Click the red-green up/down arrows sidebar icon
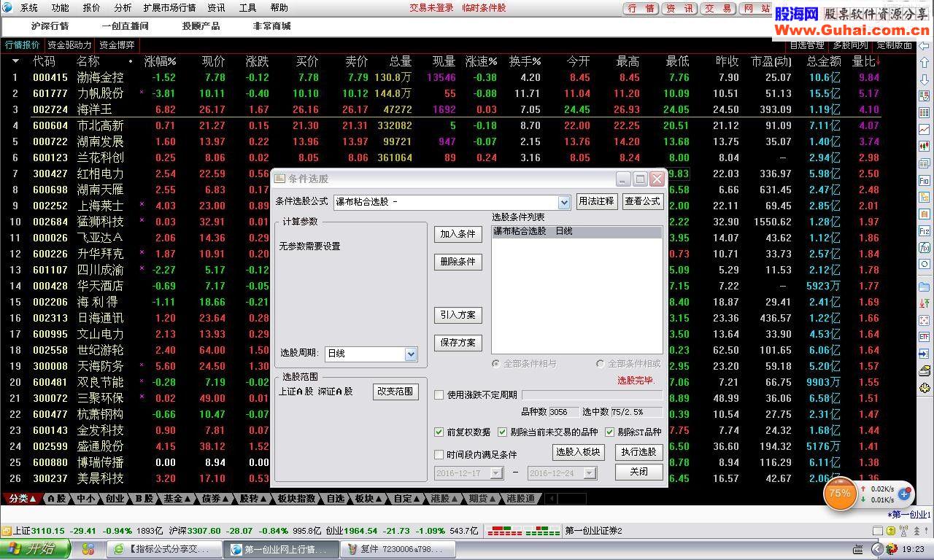Viewport: 934px width, 560px height. 924,303
